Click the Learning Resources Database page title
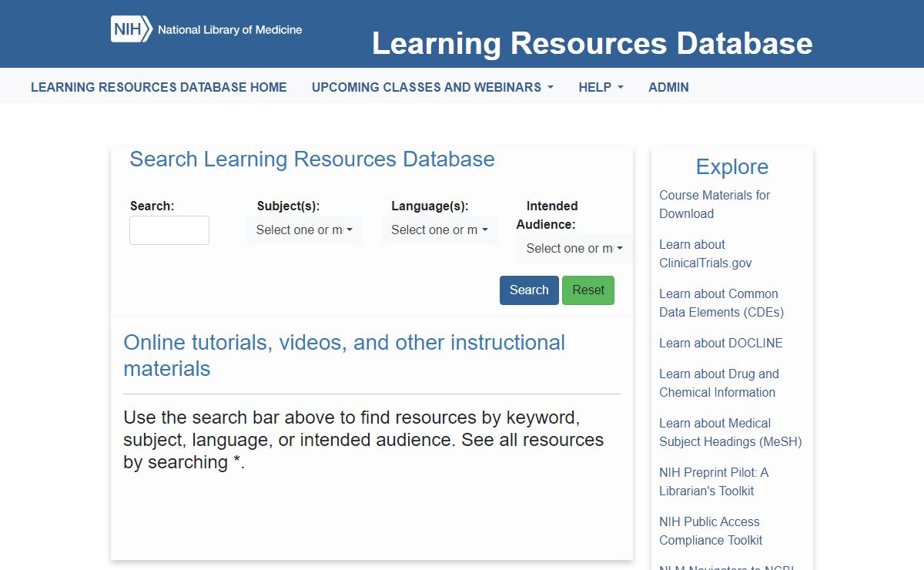This screenshot has height=570, width=924. click(x=592, y=43)
